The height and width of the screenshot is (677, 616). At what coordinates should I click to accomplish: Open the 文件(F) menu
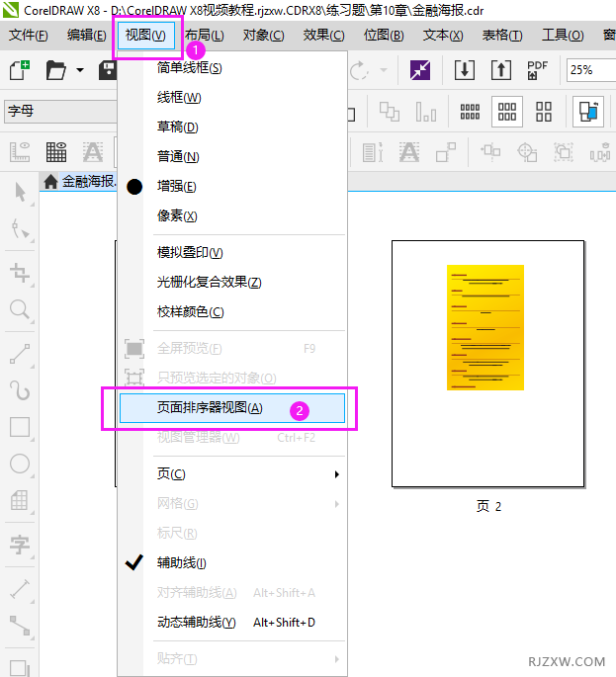click(29, 35)
